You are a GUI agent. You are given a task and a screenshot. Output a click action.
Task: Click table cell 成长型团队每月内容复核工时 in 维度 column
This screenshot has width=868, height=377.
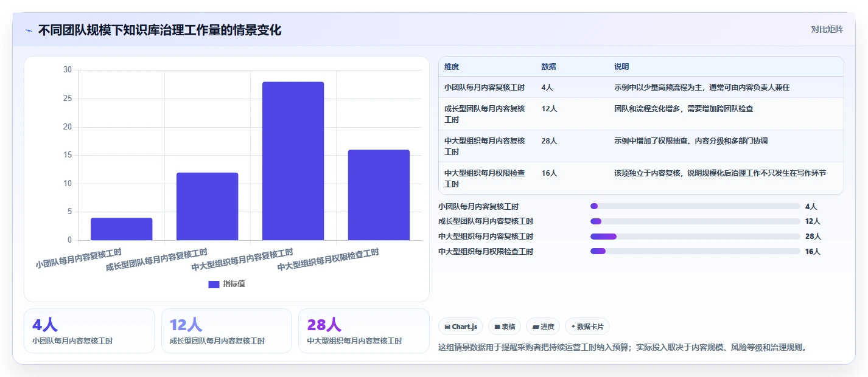485,114
